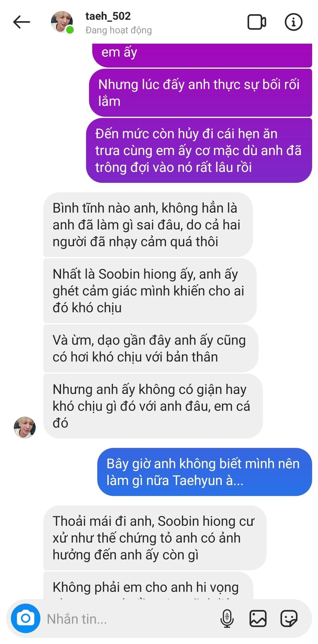
Task: Tap the 'Đang hoạt động' status text
Action: coord(119,30)
